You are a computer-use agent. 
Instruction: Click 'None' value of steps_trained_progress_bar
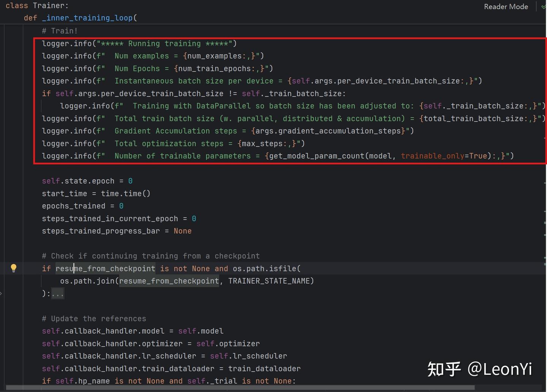click(x=183, y=231)
